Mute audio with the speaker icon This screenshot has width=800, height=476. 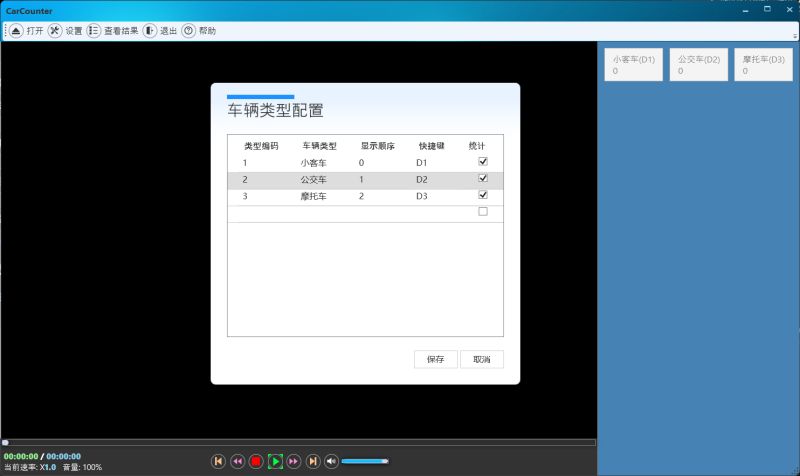pyautogui.click(x=331, y=461)
